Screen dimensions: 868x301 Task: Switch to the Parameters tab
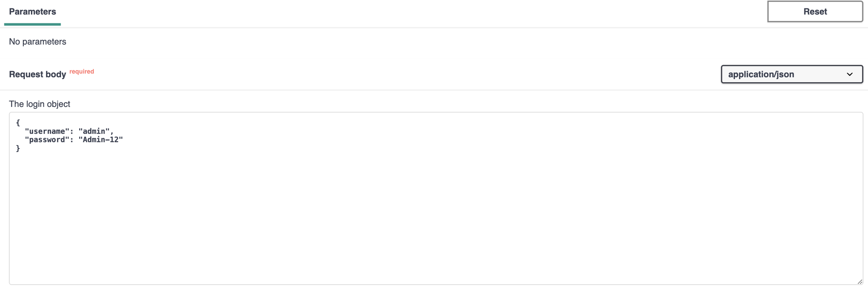32,11
